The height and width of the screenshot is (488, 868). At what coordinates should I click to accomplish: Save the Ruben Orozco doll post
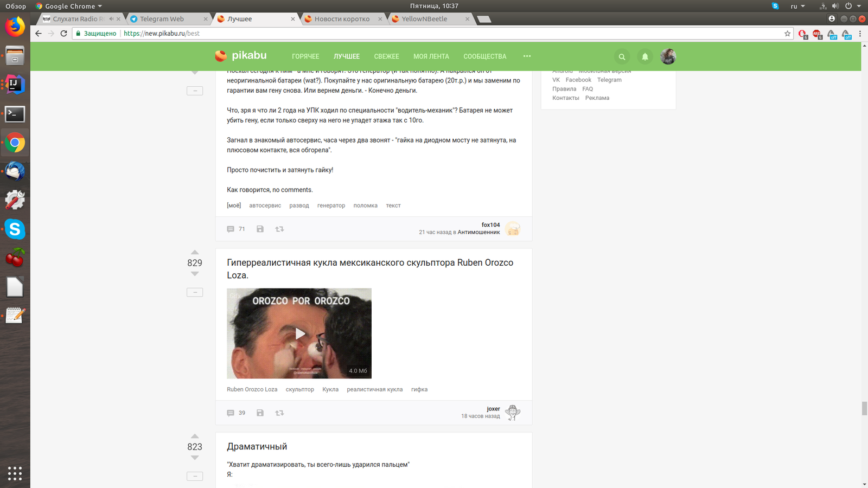coord(260,413)
